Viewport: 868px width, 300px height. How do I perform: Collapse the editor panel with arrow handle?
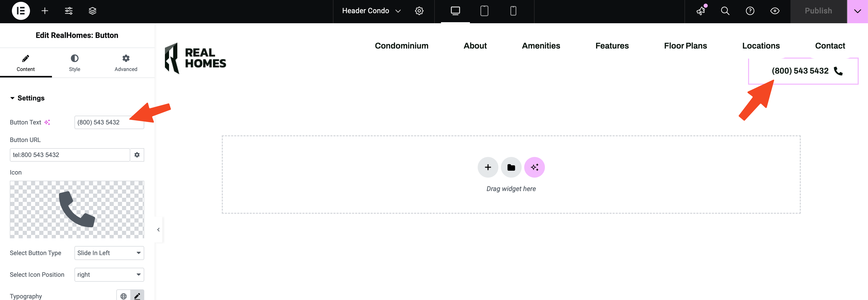pos(158,230)
